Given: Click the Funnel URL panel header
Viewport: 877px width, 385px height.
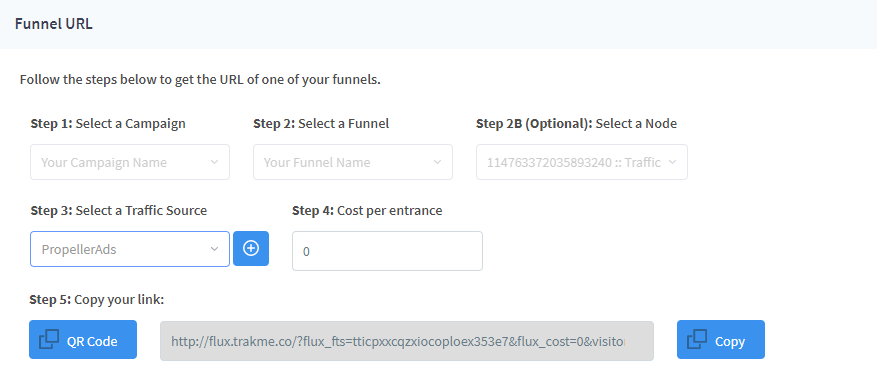Looking at the screenshot, I should tap(438, 24).
